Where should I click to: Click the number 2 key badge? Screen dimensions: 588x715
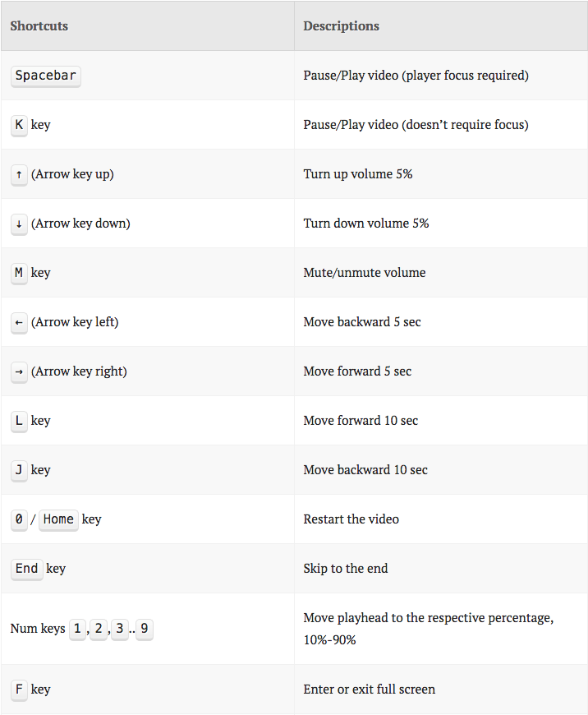pyautogui.click(x=99, y=629)
